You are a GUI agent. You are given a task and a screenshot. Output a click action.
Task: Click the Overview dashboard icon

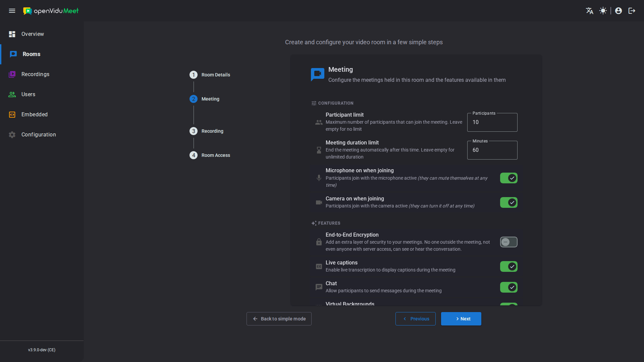12,34
